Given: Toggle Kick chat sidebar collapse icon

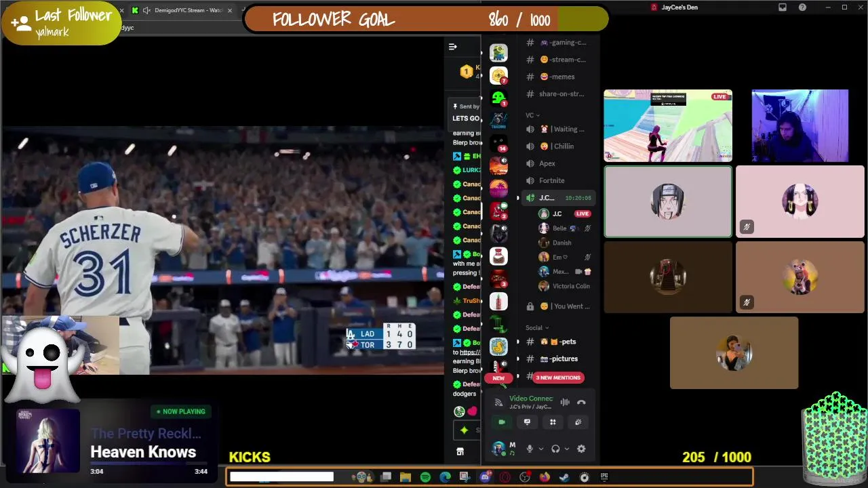Looking at the screenshot, I should point(452,47).
